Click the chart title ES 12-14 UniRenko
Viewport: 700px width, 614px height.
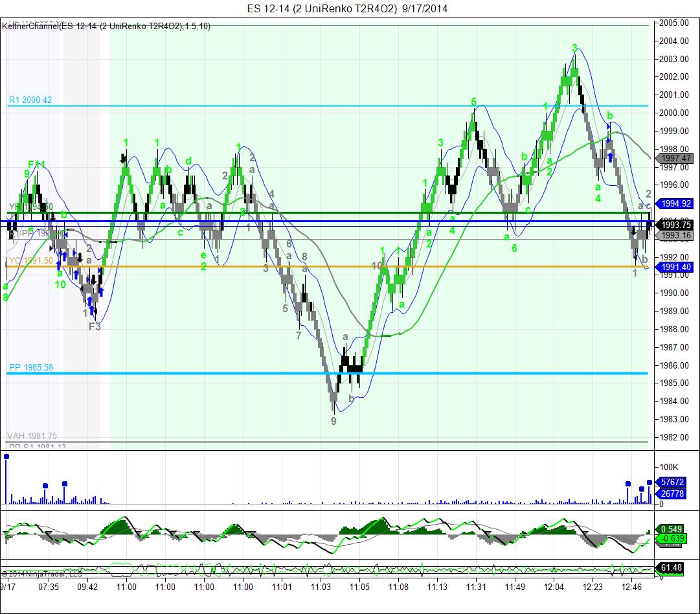tap(347, 8)
